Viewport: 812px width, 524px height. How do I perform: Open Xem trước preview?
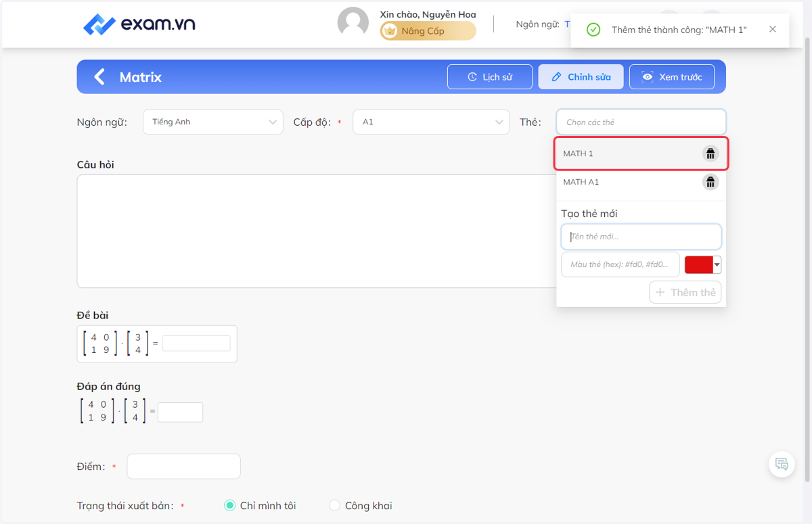672,77
